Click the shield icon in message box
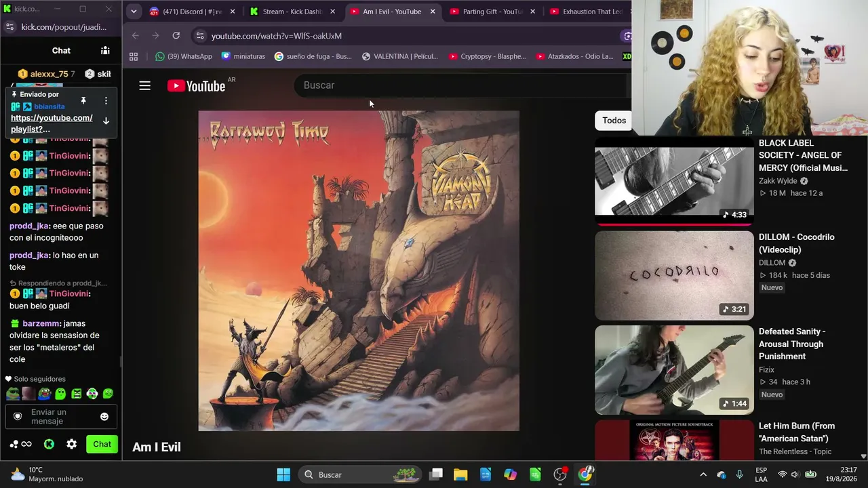This screenshot has width=868, height=488. coord(18,417)
